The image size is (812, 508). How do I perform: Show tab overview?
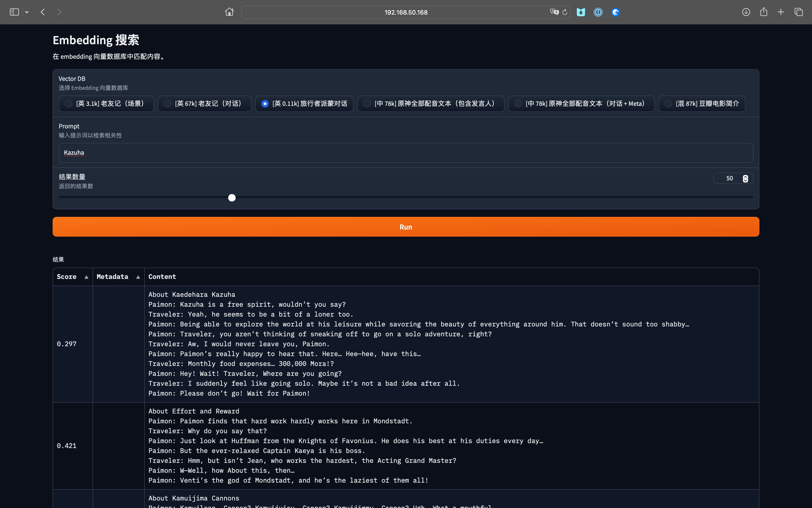click(x=799, y=12)
